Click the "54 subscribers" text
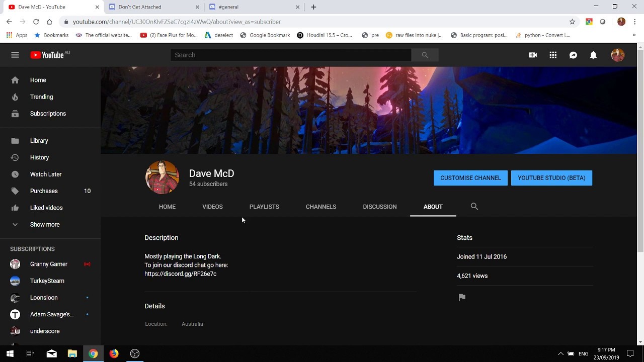 208,184
